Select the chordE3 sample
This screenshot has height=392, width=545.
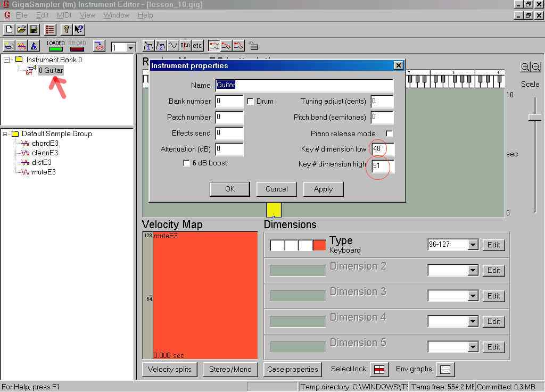[x=45, y=144]
